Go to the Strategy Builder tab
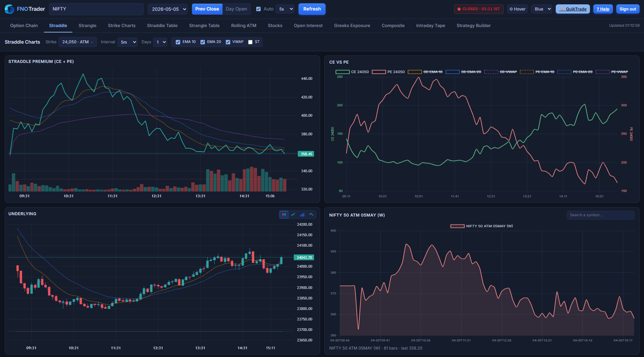 pos(474,26)
